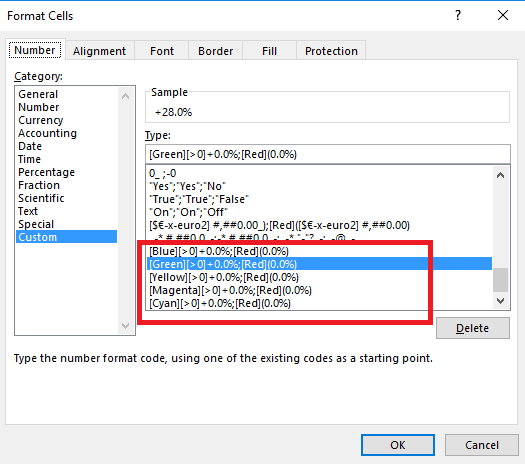Select Date category
Image resolution: width=525 pixels, height=464 pixels.
[x=67, y=146]
